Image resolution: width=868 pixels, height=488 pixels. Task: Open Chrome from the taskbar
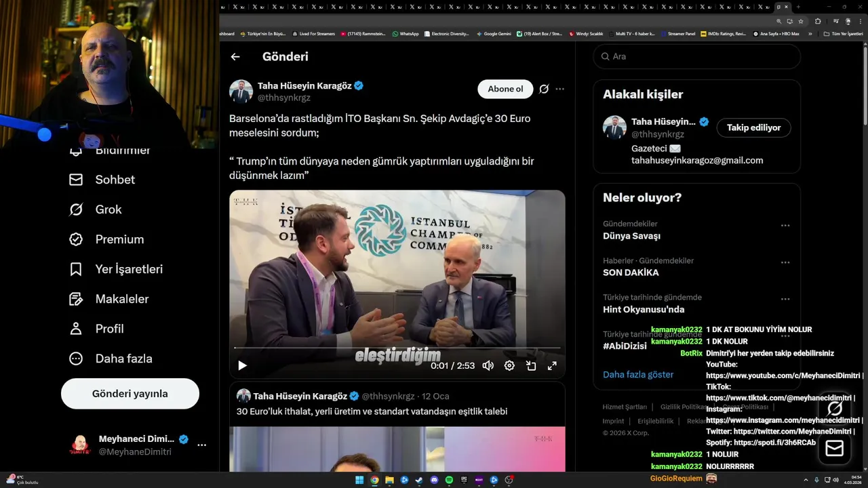(x=374, y=480)
